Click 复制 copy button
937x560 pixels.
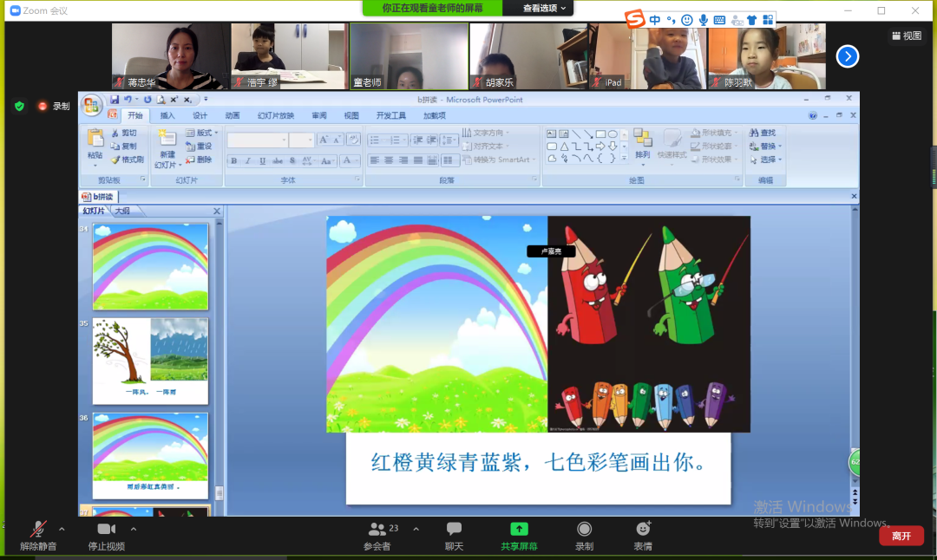(x=124, y=147)
